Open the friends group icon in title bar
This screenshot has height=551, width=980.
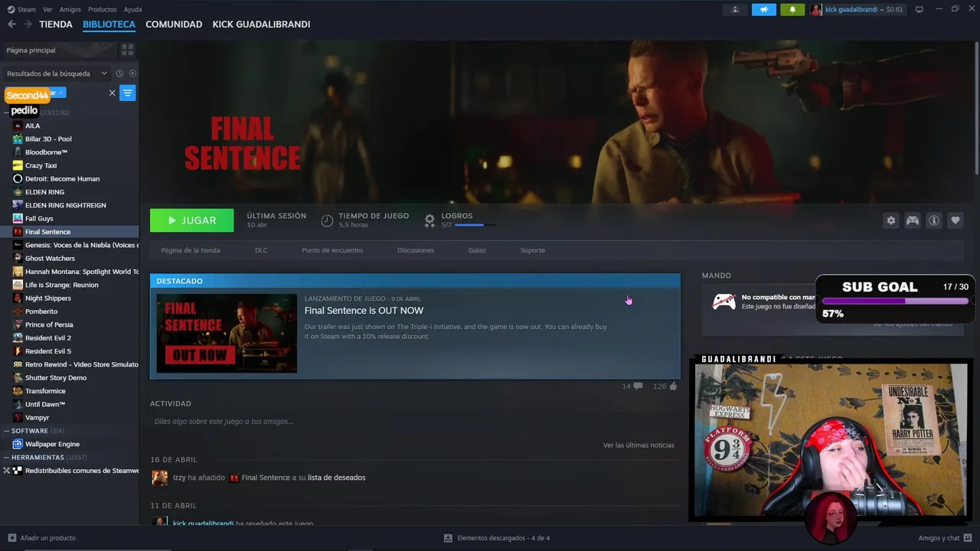pos(735,9)
